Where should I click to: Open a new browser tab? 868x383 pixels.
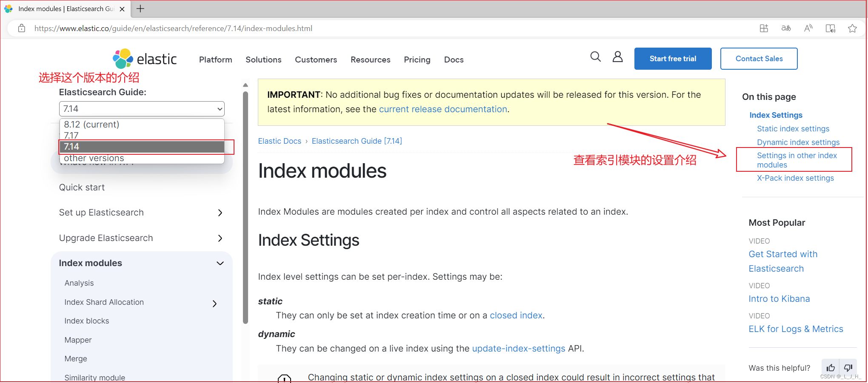140,9
